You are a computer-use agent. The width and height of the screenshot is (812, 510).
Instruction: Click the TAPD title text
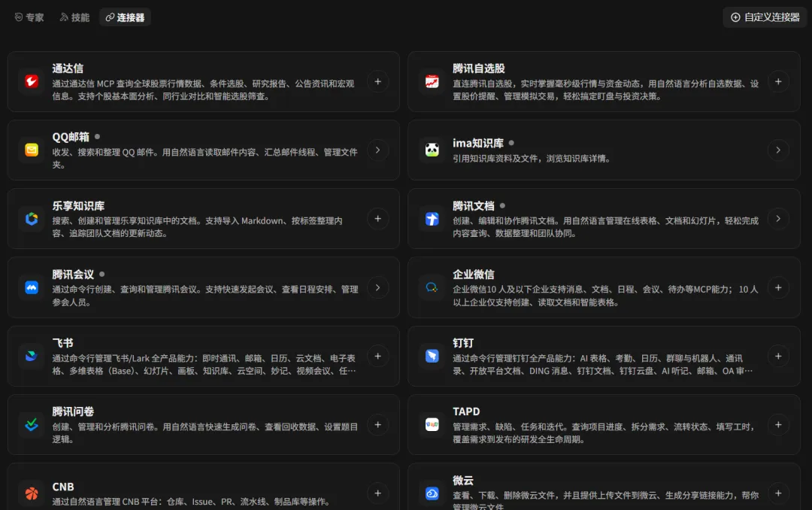coord(466,411)
